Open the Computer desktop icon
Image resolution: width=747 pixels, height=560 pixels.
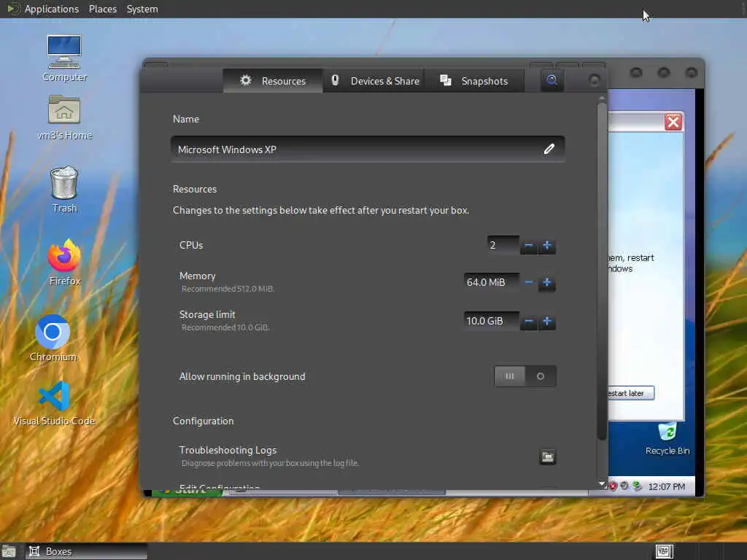click(64, 58)
